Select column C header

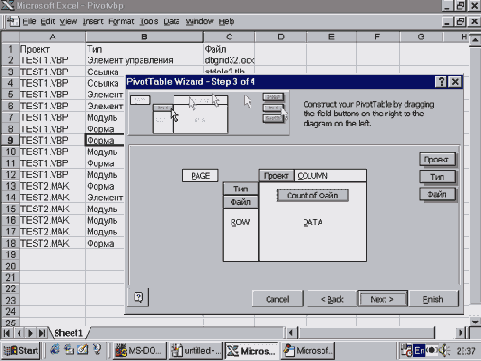(229, 37)
